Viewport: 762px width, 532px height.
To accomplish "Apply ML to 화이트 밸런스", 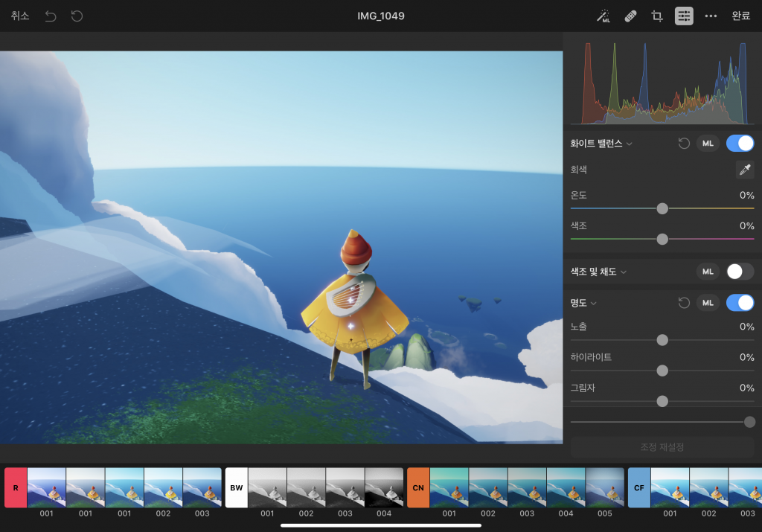I will (708, 144).
